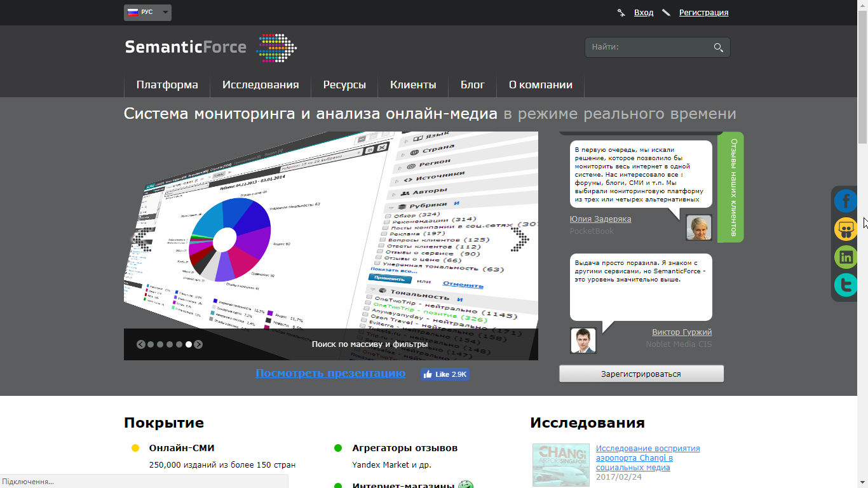The width and height of the screenshot is (868, 488).
Task: Click the PocketBook company label
Action: 592,231
